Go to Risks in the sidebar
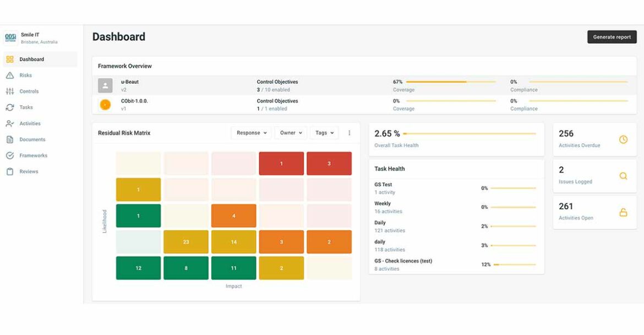This screenshot has width=644, height=335. [x=40, y=75]
